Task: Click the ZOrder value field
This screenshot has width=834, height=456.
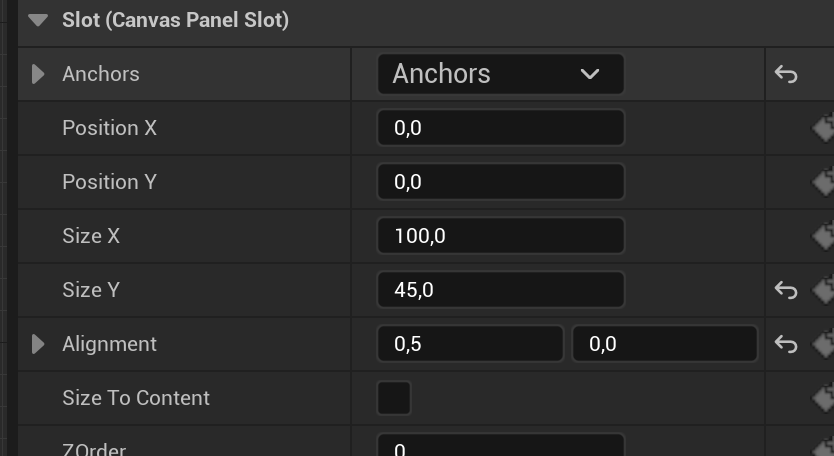Action: pos(500,447)
